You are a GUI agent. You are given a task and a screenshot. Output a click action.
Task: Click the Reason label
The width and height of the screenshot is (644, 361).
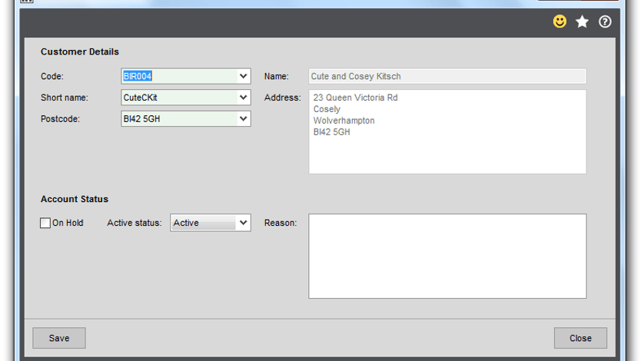tap(281, 223)
